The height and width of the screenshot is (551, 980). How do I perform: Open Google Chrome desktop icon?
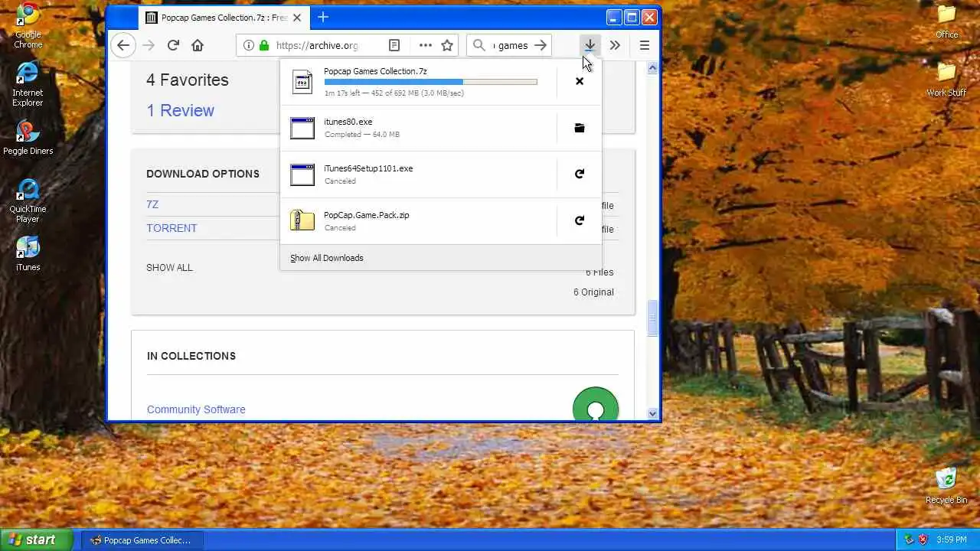(x=28, y=25)
